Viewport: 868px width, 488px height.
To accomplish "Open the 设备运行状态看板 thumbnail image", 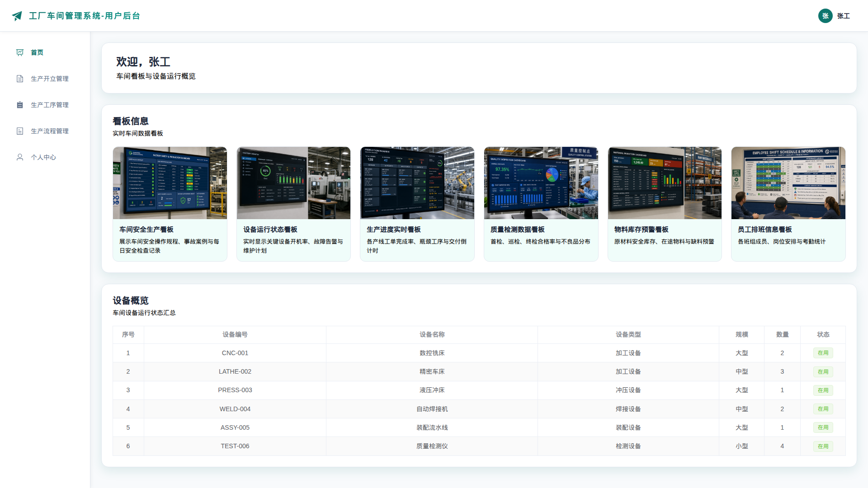I will (293, 183).
